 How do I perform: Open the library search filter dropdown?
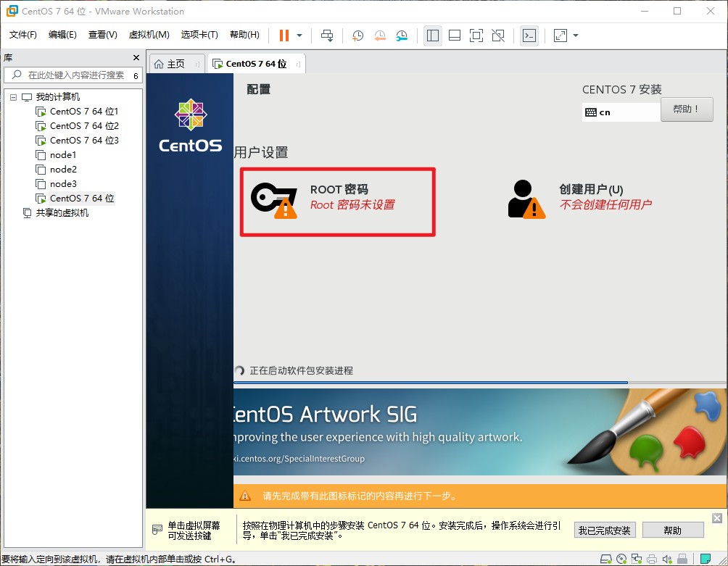136,75
